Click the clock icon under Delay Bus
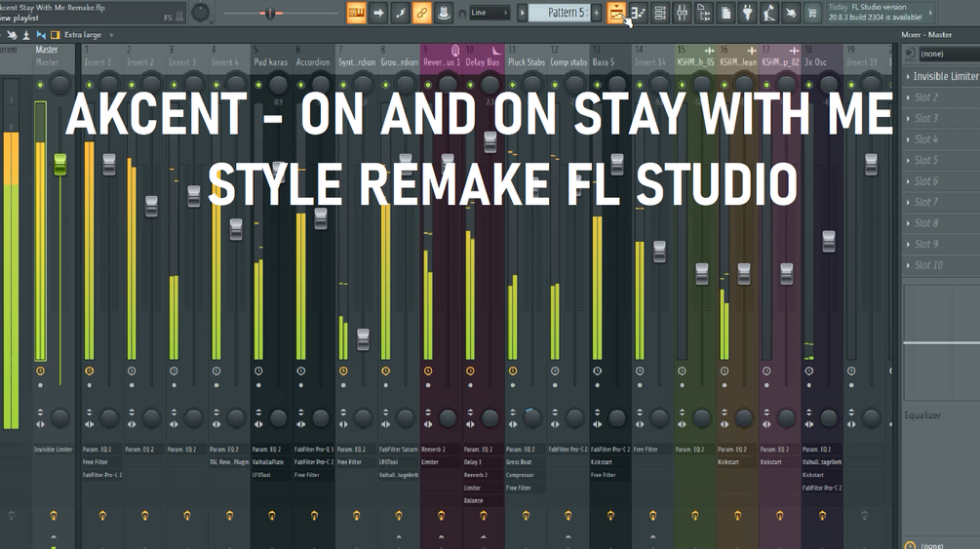The image size is (980, 549). pyautogui.click(x=470, y=371)
